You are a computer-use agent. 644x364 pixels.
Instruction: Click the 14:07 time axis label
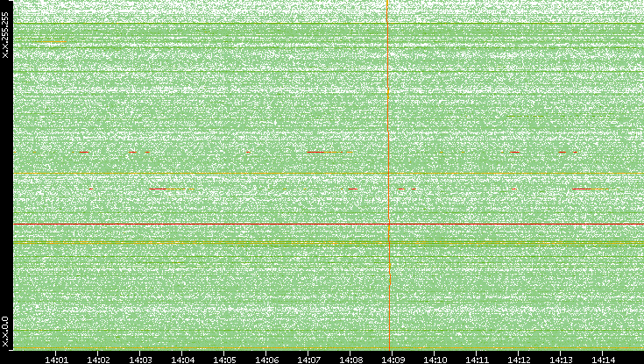(308, 360)
